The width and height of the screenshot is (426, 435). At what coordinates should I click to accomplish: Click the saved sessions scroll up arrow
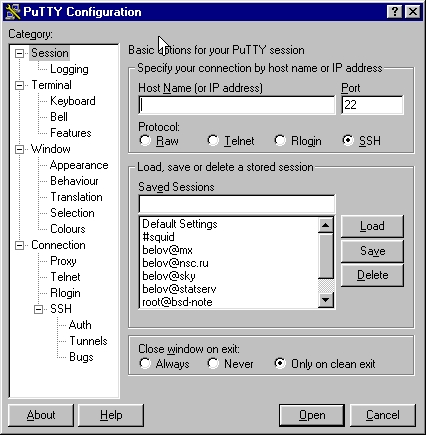[325, 225]
